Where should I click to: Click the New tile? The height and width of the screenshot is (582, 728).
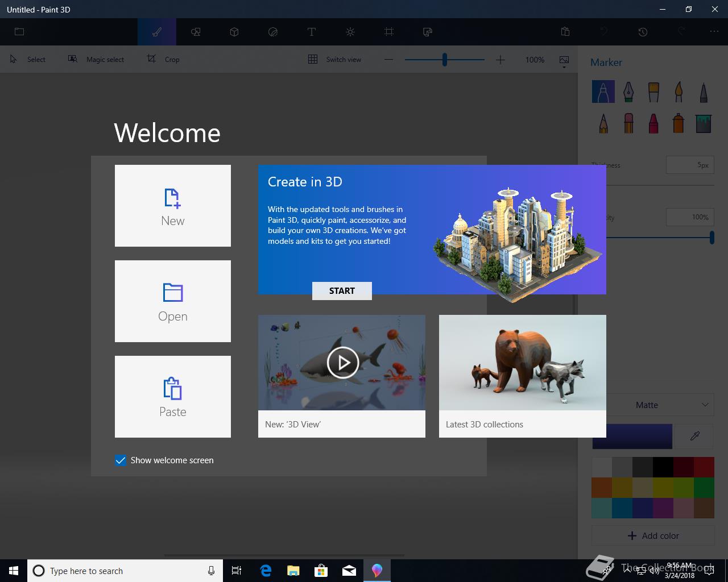click(173, 206)
